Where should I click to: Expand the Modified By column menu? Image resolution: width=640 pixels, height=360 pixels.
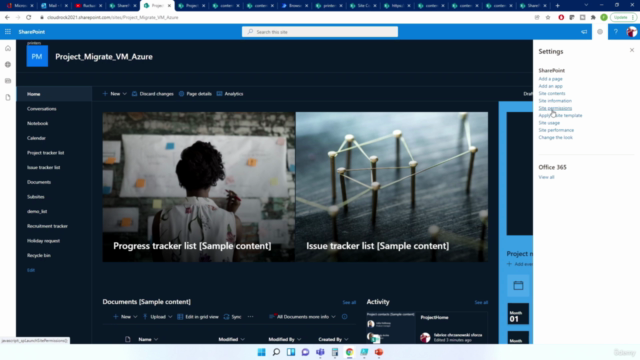[x=284, y=339]
